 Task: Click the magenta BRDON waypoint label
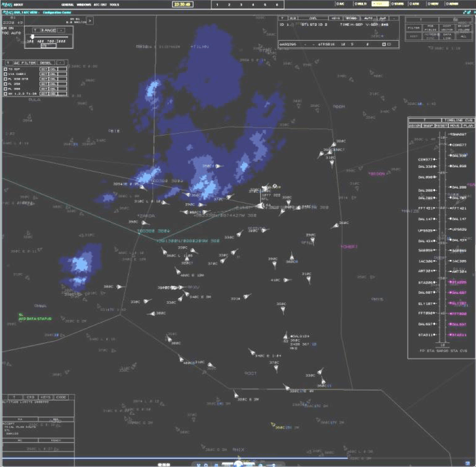coord(377,174)
